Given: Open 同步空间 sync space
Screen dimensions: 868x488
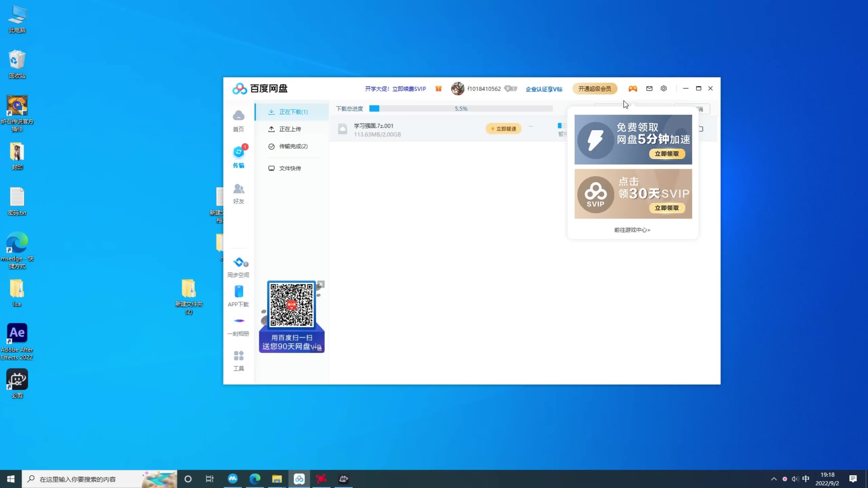Looking at the screenshot, I should tap(238, 267).
